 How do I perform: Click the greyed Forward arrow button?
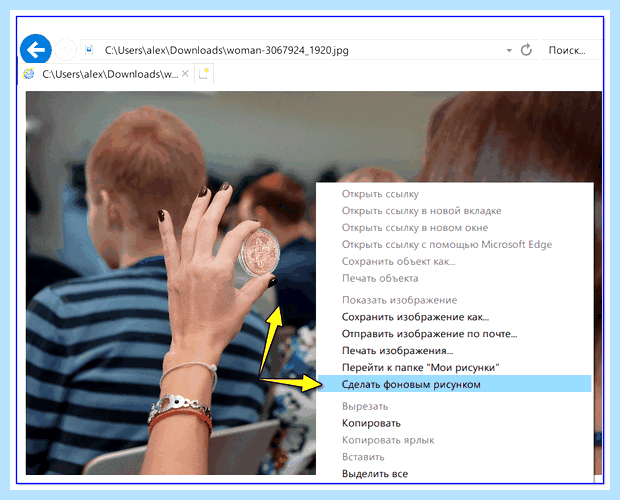pyautogui.click(x=65, y=50)
